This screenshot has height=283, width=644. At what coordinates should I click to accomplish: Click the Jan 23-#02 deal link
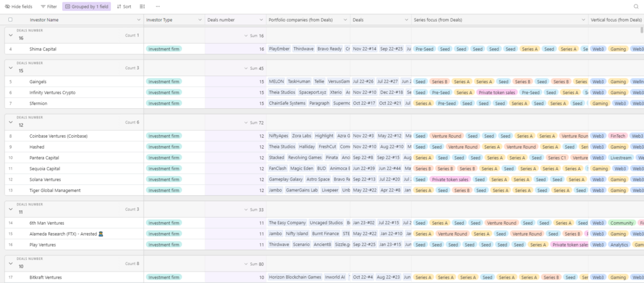click(364, 223)
